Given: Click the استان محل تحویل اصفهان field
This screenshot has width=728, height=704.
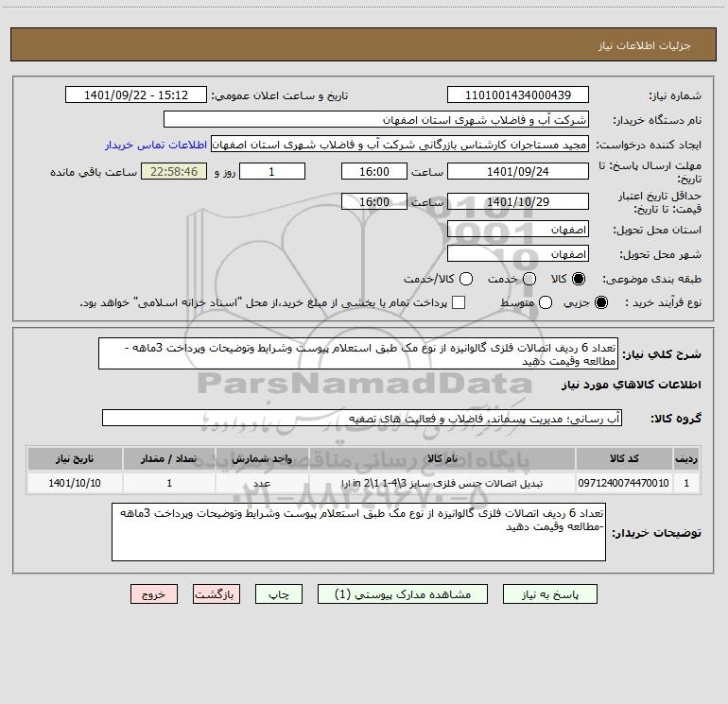Looking at the screenshot, I should click(518, 230).
